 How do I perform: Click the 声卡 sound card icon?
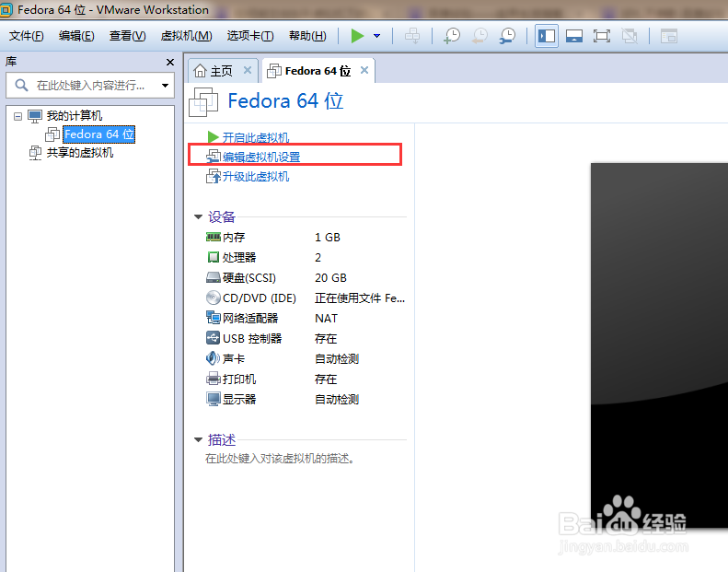click(x=214, y=358)
